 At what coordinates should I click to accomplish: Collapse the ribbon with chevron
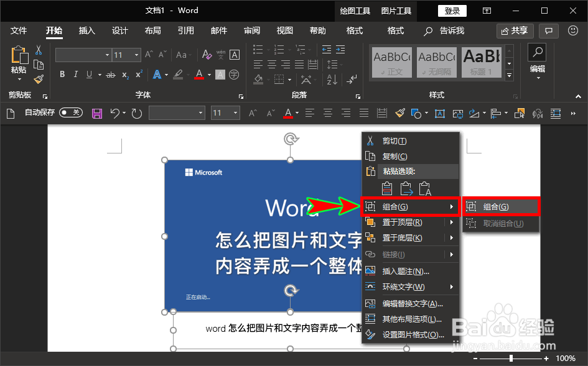(x=578, y=97)
